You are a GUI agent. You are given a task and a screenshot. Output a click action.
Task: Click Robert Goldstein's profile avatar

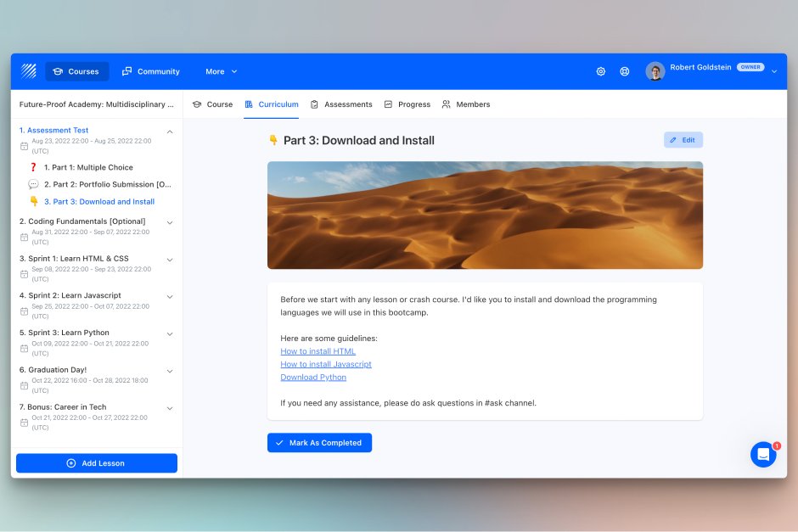(655, 71)
